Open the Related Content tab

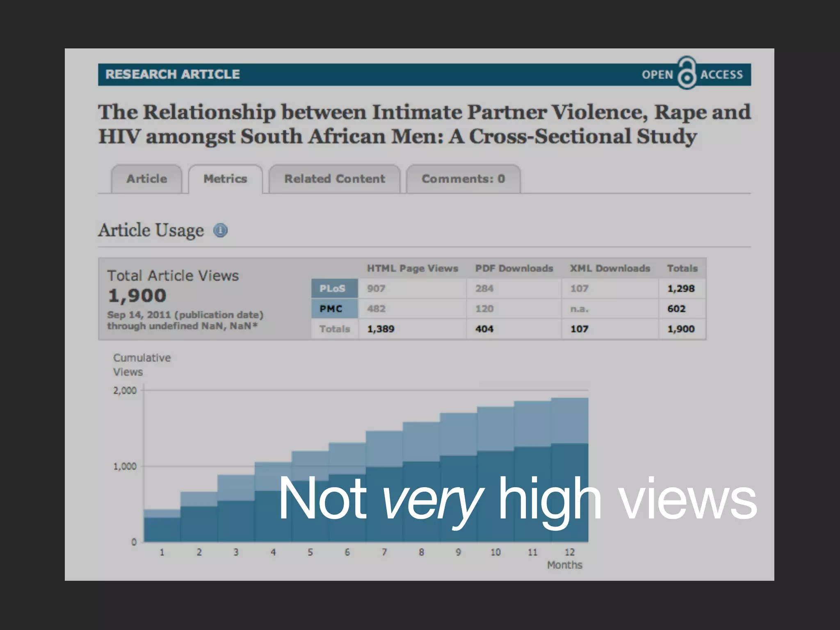tap(334, 179)
